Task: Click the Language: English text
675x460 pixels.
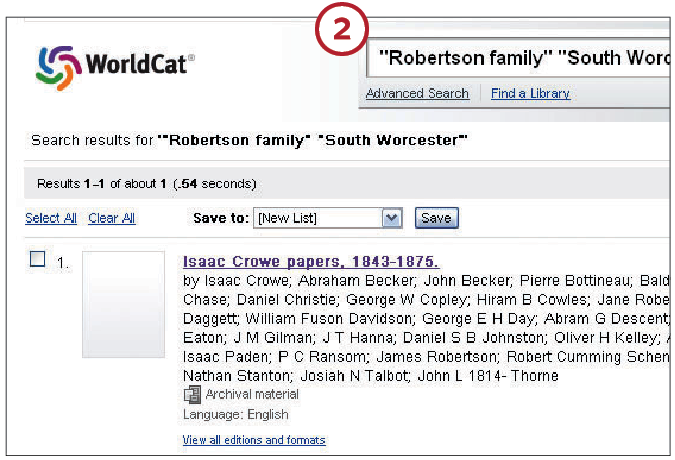Action: point(235,414)
